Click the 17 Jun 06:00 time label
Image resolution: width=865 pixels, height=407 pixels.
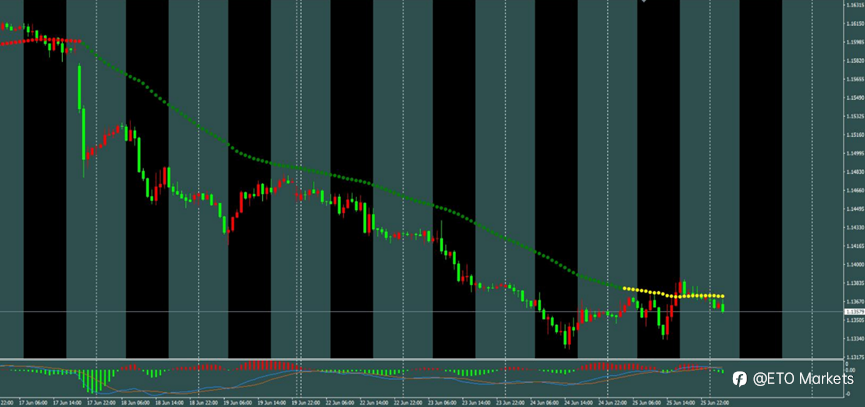(31, 403)
